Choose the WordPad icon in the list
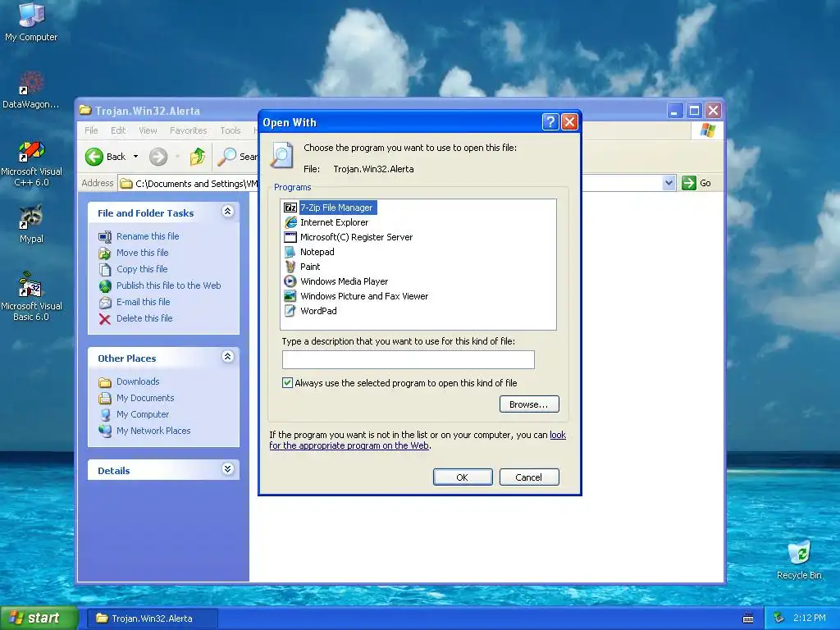Screen dimensions: 840x630 [290, 311]
